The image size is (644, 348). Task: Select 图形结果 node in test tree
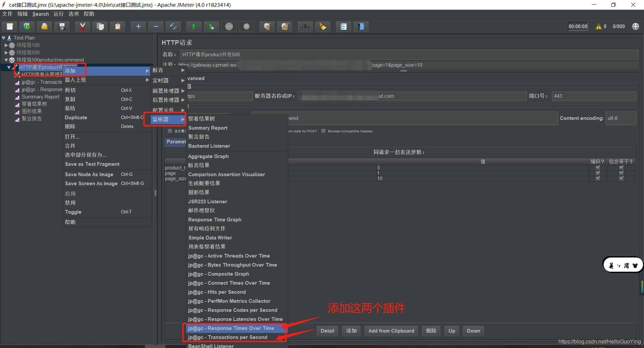click(x=32, y=112)
